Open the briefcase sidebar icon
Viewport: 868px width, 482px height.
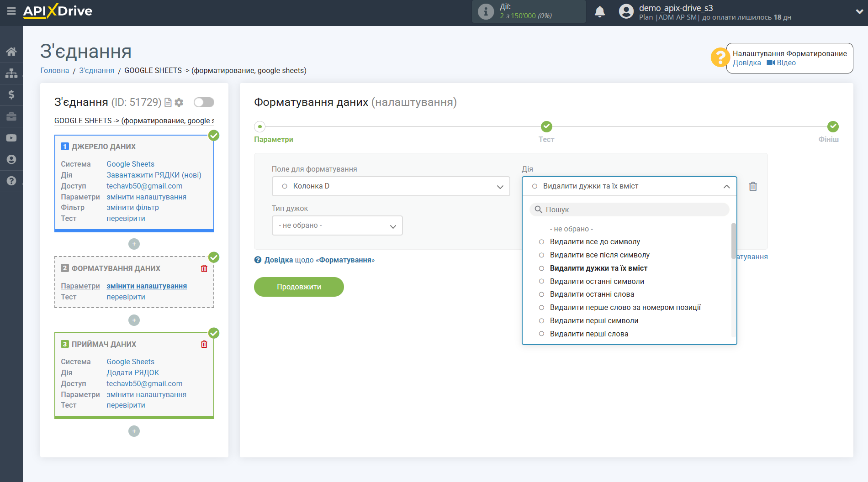tap(11, 116)
